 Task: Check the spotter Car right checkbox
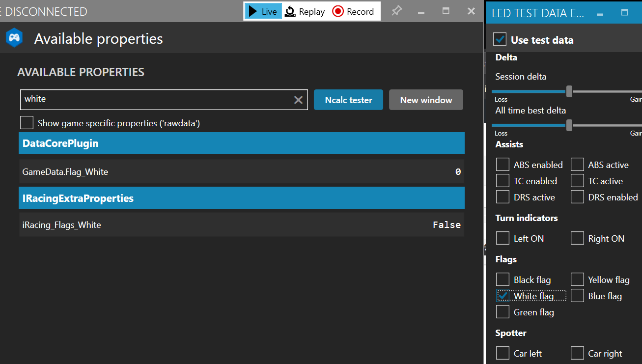577,353
